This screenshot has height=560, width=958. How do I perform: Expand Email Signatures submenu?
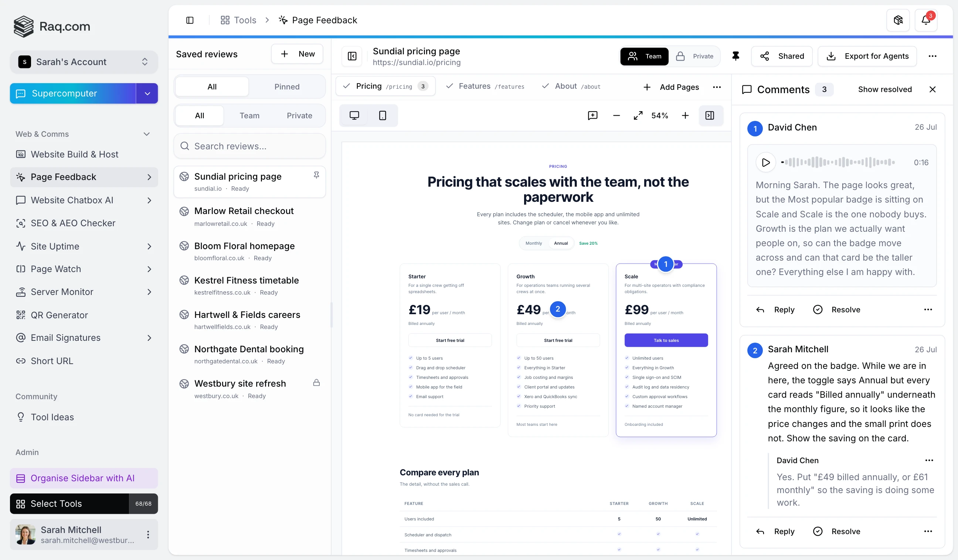pos(149,338)
